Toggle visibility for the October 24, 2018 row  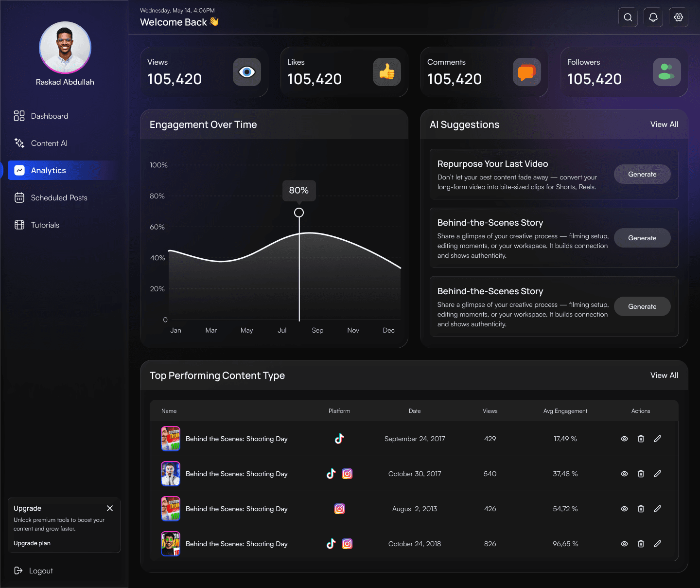[x=624, y=544]
